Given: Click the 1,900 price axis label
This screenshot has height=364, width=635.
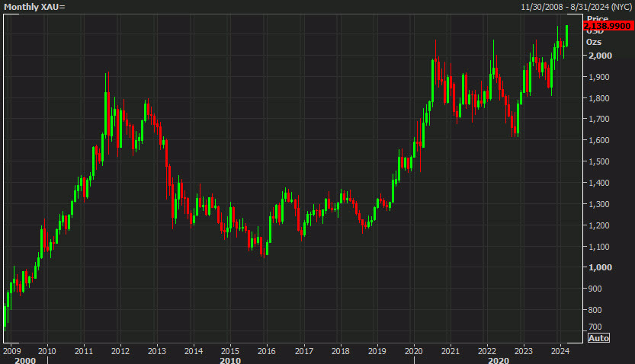Looking at the screenshot, I should [x=599, y=77].
